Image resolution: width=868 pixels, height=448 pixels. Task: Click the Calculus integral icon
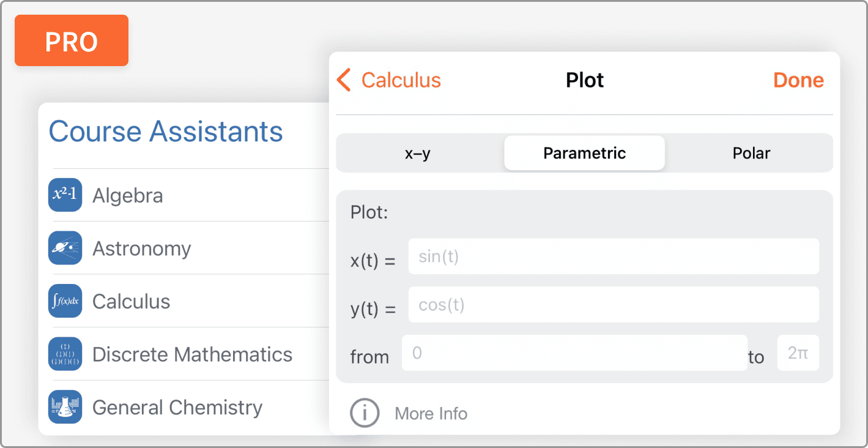click(x=65, y=301)
